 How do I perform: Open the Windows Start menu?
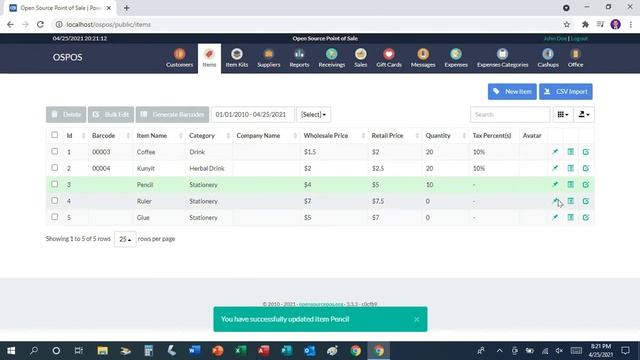point(11,351)
